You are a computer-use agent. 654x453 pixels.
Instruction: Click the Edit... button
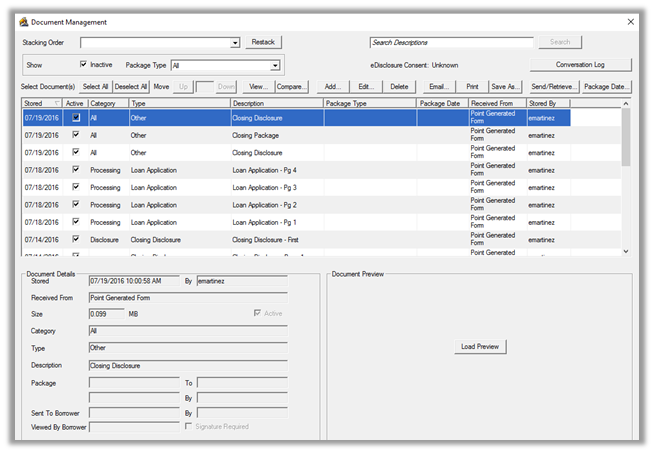click(x=366, y=87)
